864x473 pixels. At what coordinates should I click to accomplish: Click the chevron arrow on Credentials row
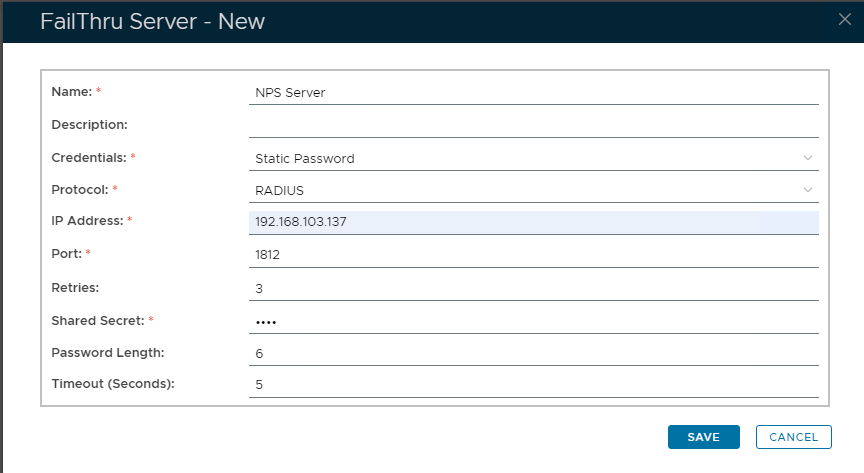808,158
